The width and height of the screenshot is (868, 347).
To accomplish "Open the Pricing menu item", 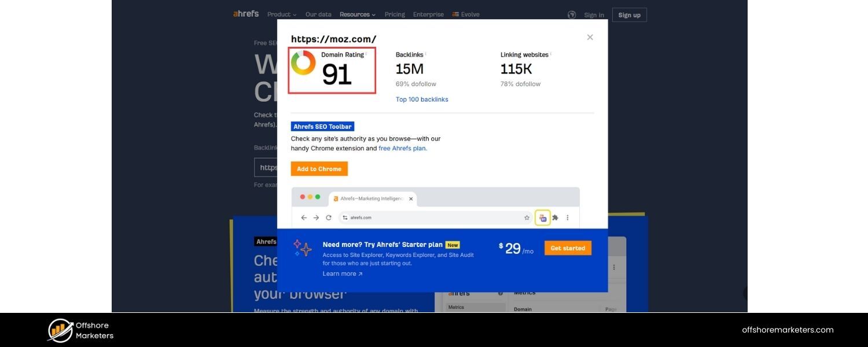I will point(395,14).
